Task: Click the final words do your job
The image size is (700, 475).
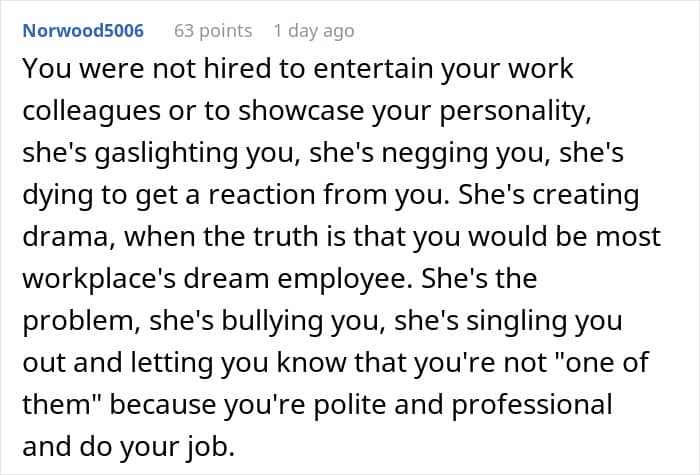Action: point(158,447)
